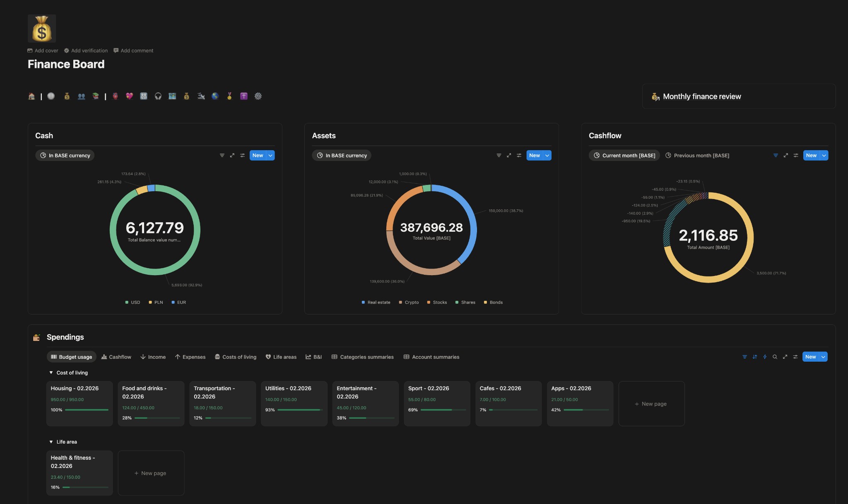Click the sort icon in the Spendings toolbar

755,357
